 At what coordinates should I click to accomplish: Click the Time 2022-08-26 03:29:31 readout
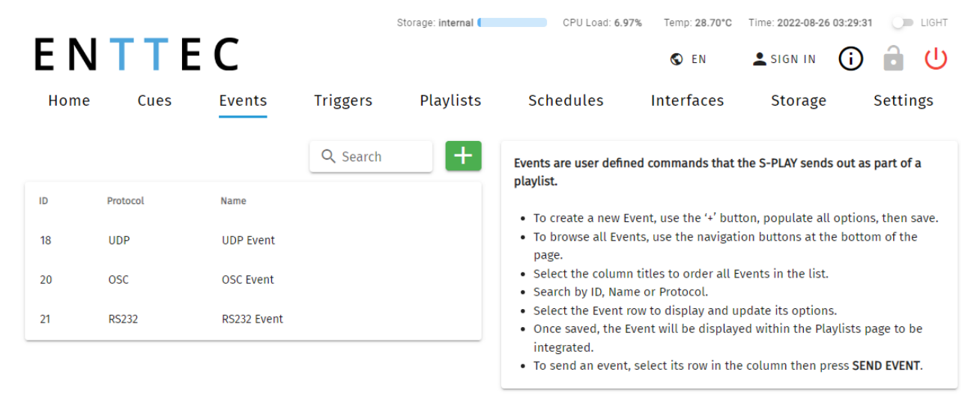click(x=811, y=23)
